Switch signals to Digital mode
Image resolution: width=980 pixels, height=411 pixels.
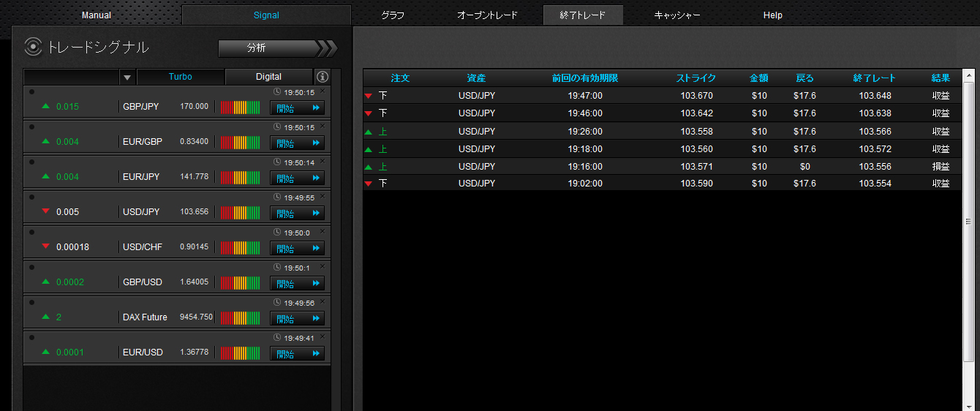[269, 77]
